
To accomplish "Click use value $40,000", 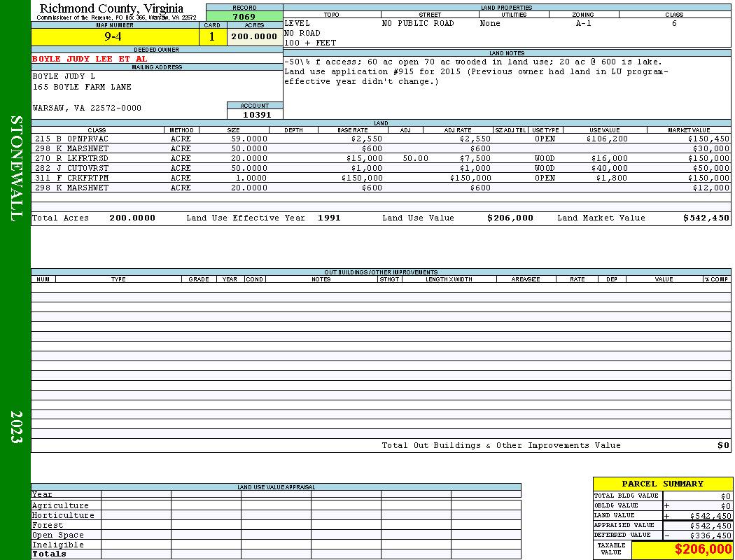I will (x=610, y=168).
